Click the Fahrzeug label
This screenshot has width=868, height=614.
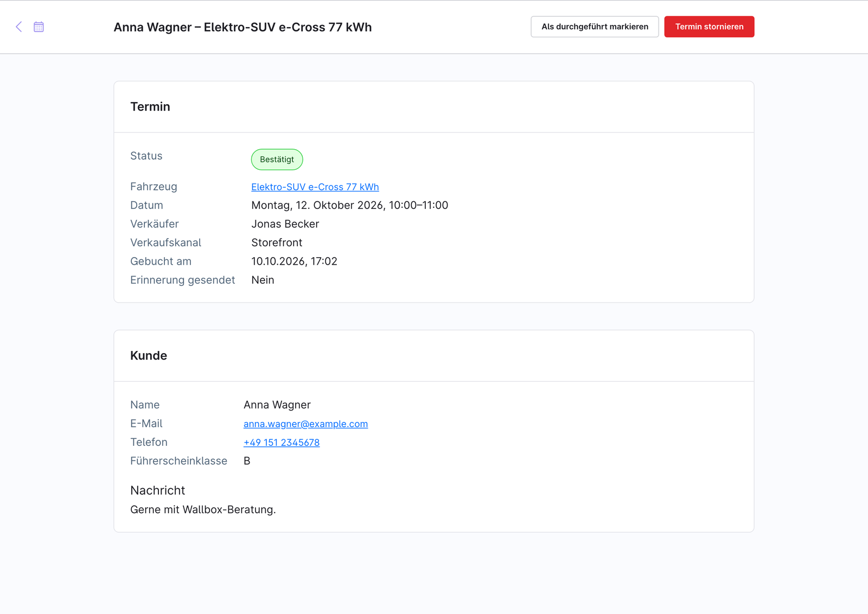[x=154, y=187]
